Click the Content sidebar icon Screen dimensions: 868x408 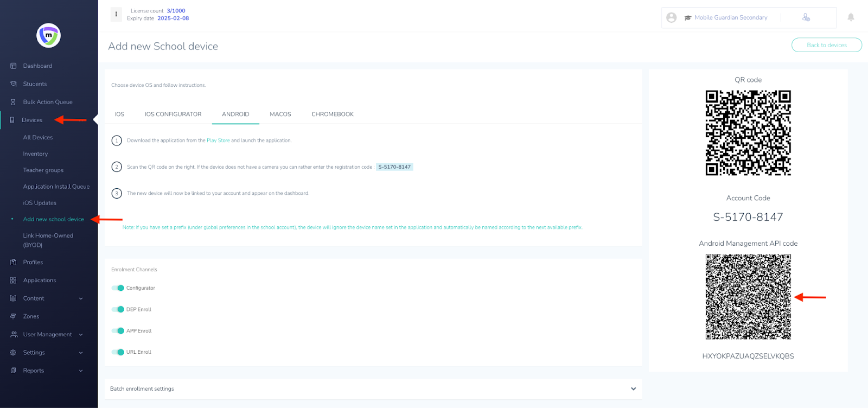tap(13, 298)
